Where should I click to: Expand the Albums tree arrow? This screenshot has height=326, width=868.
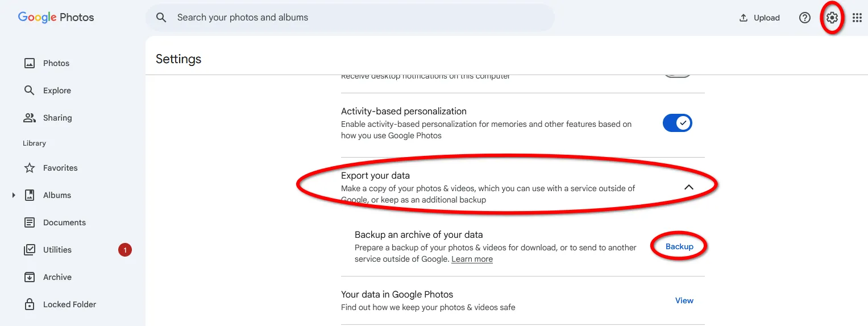point(14,195)
